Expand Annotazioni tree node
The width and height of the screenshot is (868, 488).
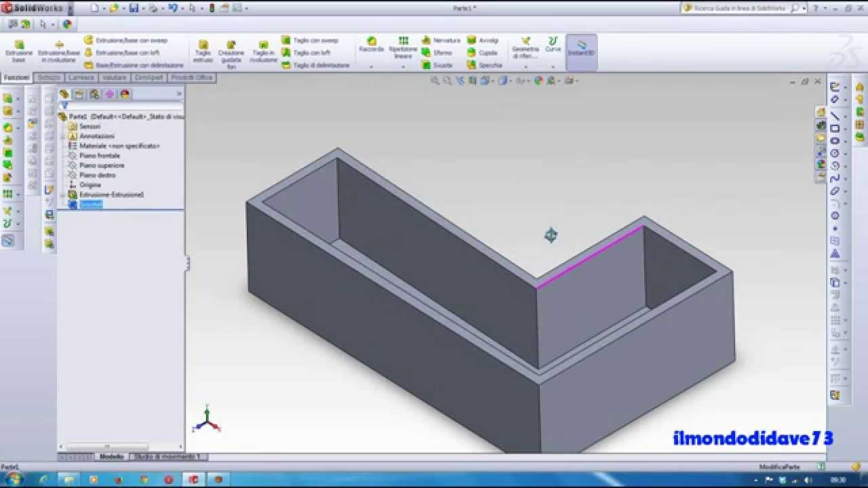(x=62, y=136)
